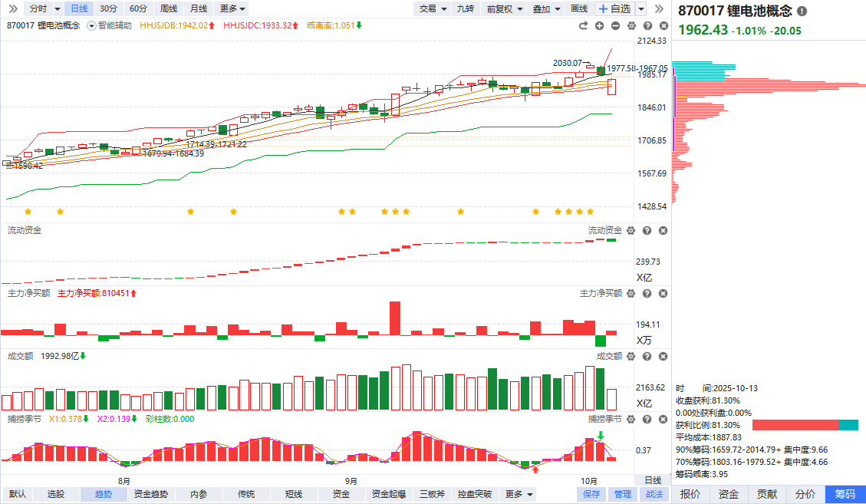
Task: Zoom out the main chart with minus icon
Action: (x=615, y=25)
